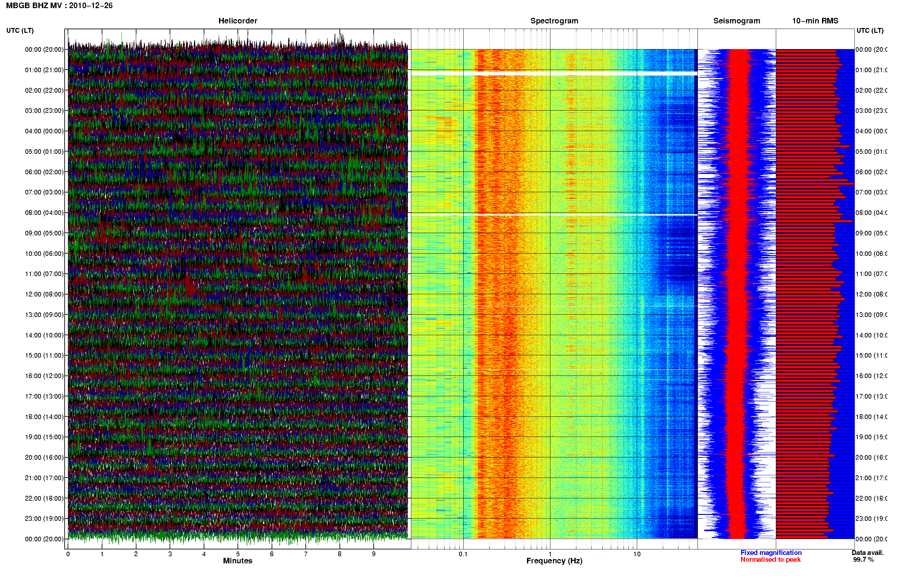Image resolution: width=924 pixels, height=578 pixels.
Task: Click the 14:00 (10:00) label on the left axis
Action: pos(44,335)
